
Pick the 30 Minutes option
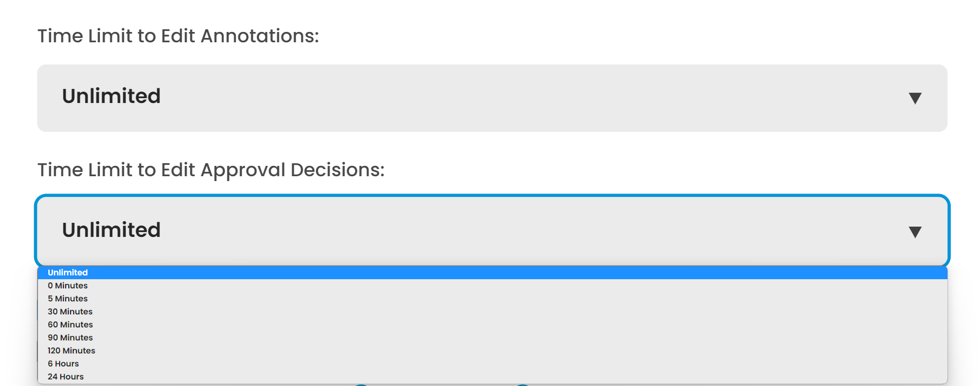click(70, 312)
